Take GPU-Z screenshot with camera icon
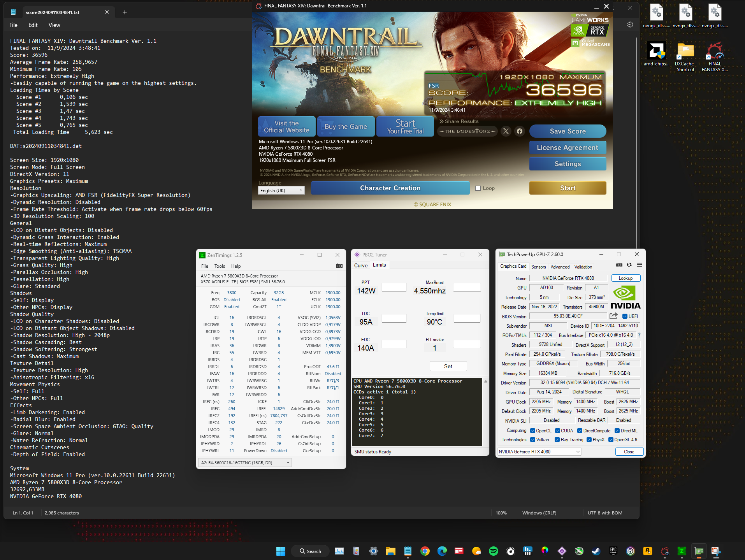745x560 pixels. point(619,265)
